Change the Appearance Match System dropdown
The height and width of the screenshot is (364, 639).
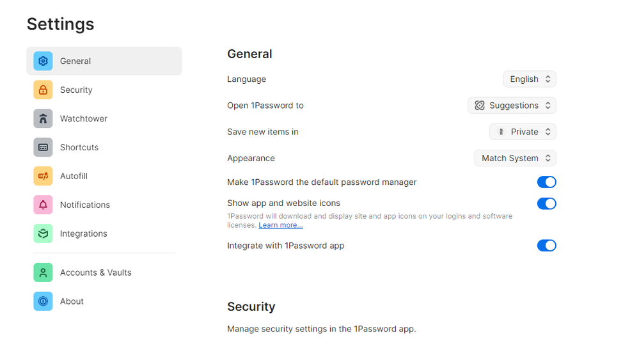tap(515, 158)
